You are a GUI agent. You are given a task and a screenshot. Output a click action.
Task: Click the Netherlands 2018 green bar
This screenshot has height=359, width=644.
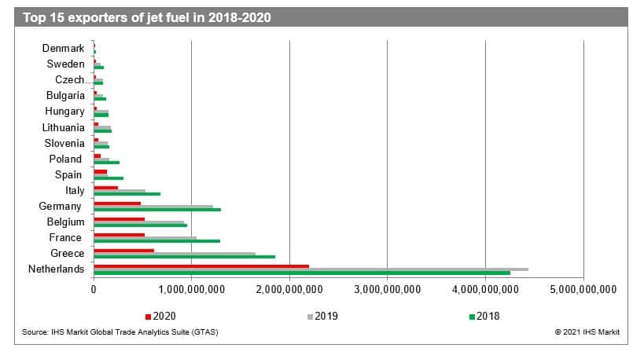301,273
